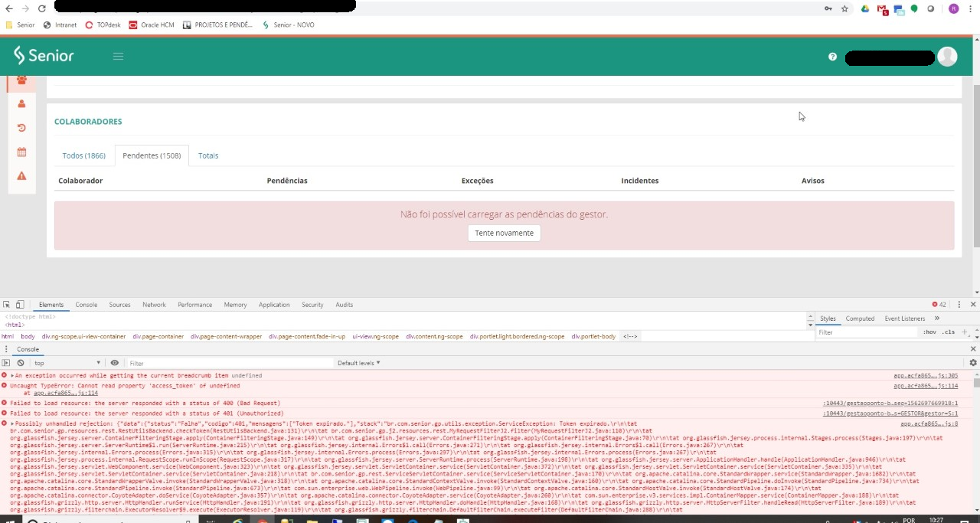The image size is (980, 523).
Task: Open the help question mark icon
Action: (832, 57)
